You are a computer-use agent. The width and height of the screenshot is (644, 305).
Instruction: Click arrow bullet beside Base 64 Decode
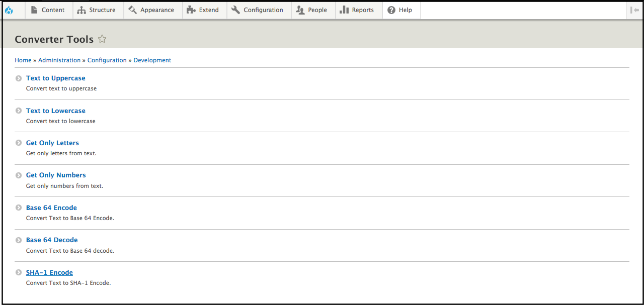[19, 240]
